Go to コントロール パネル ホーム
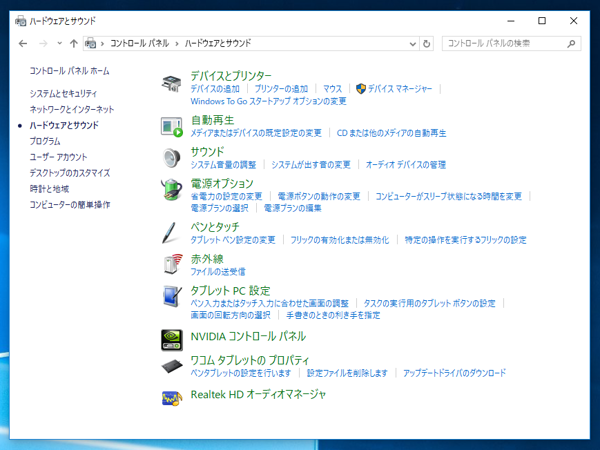Viewport: 600px width, 450px height. (x=70, y=71)
